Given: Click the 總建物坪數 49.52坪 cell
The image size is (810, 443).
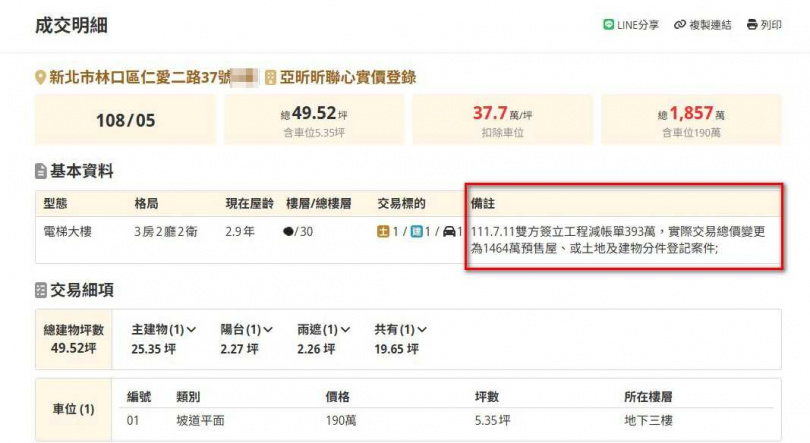Looking at the screenshot, I should pos(73,339).
